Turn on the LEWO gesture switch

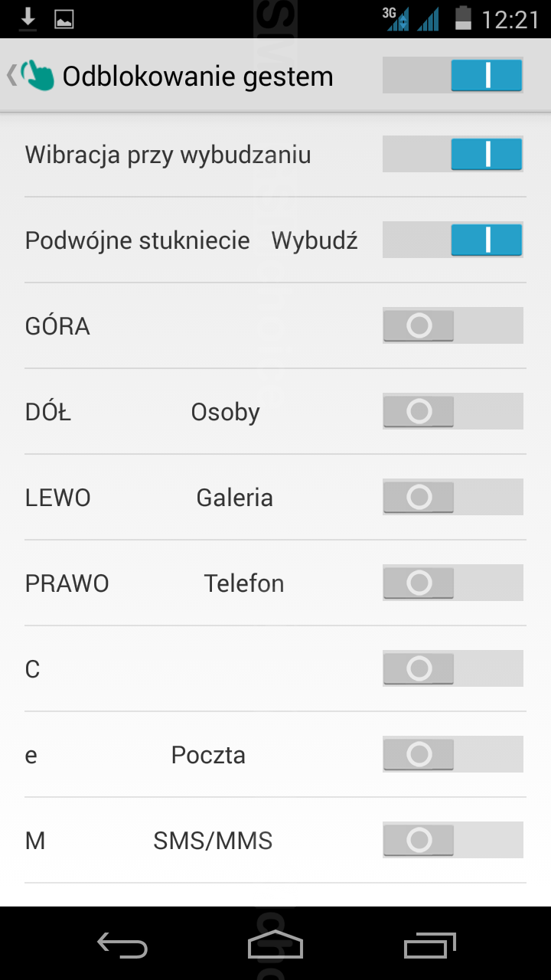pyautogui.click(x=452, y=497)
